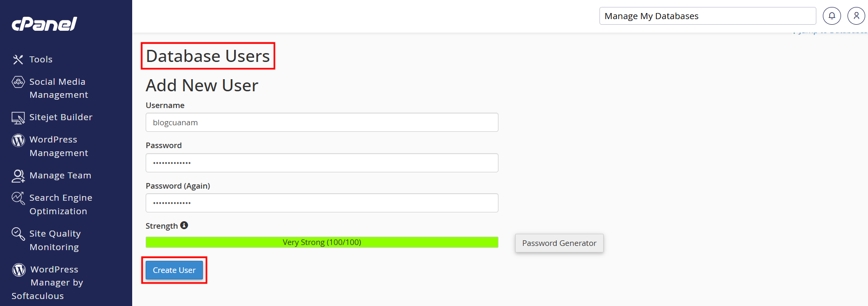Click the cPanel logo
This screenshot has width=868, height=306.
[x=44, y=24]
